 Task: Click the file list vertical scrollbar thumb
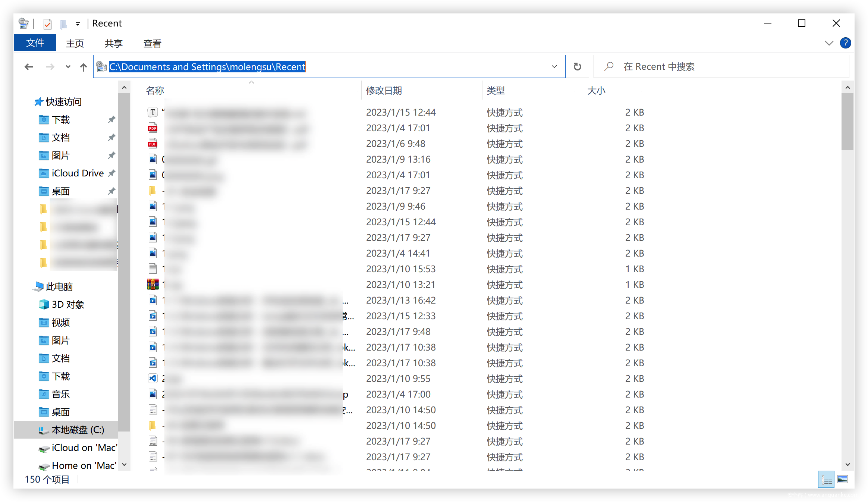[x=847, y=121]
